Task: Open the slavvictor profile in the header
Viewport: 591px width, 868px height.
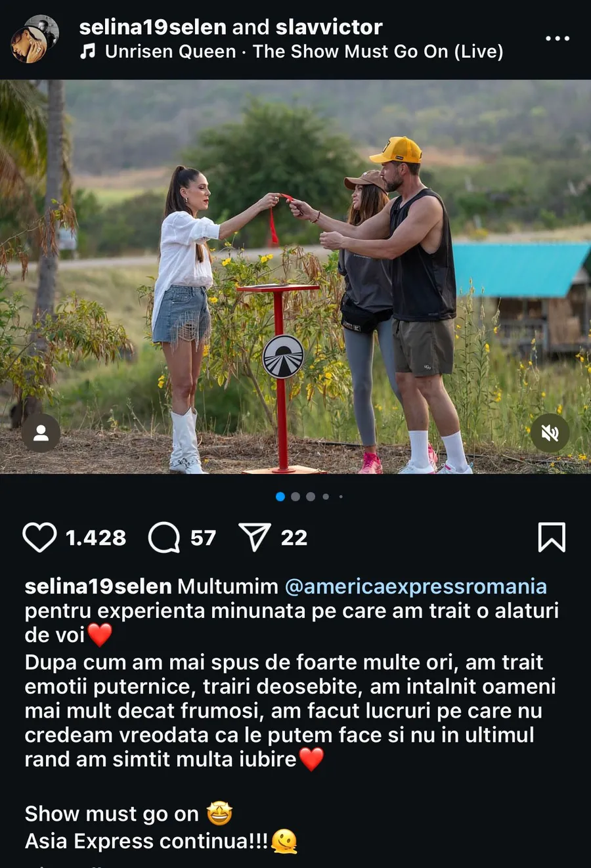Action: point(329,27)
